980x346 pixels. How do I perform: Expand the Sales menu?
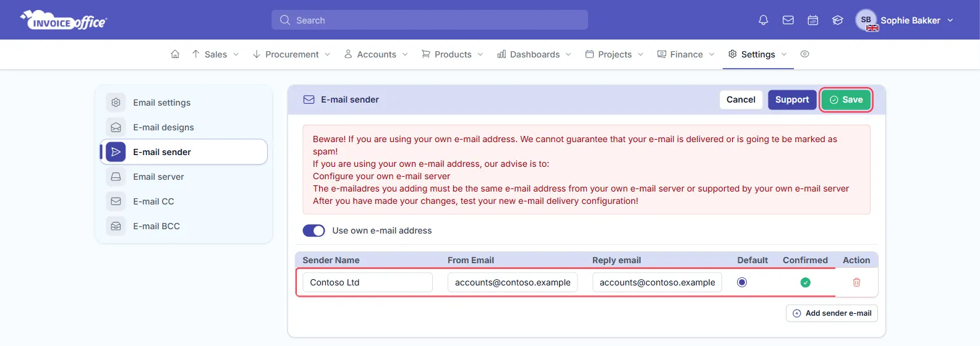click(x=215, y=54)
